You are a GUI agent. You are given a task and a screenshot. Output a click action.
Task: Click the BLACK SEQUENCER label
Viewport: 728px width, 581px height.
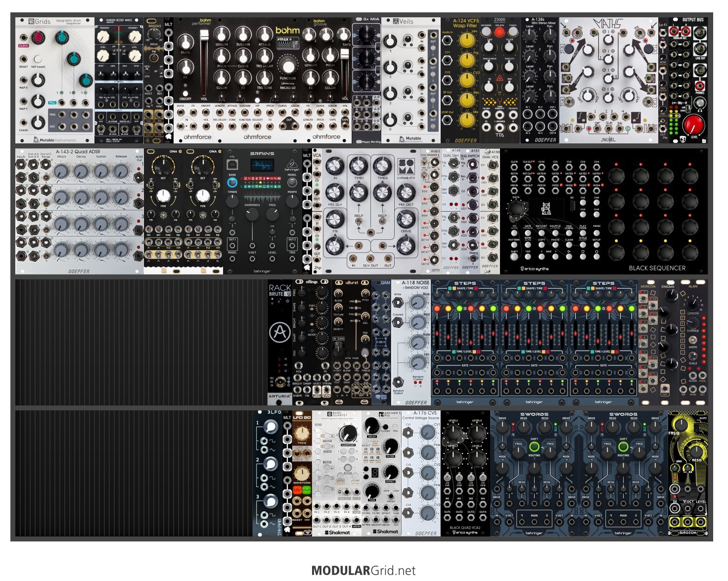tap(657, 268)
